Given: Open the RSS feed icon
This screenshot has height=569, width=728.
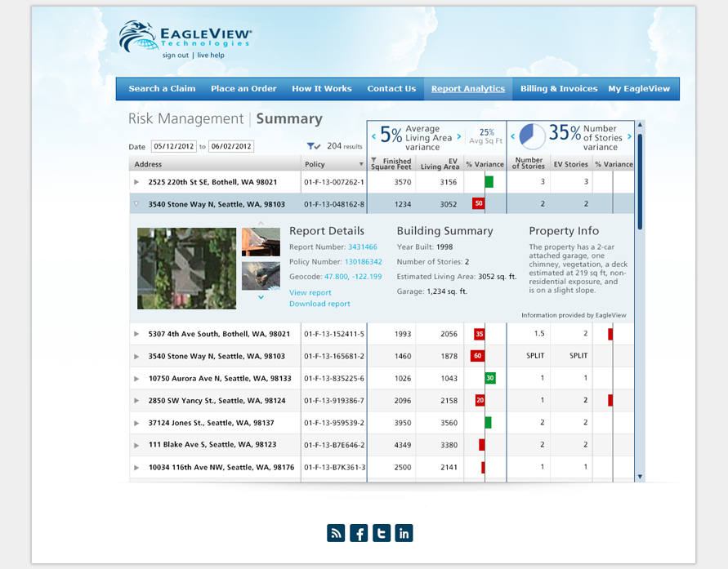Looking at the screenshot, I should [336, 533].
